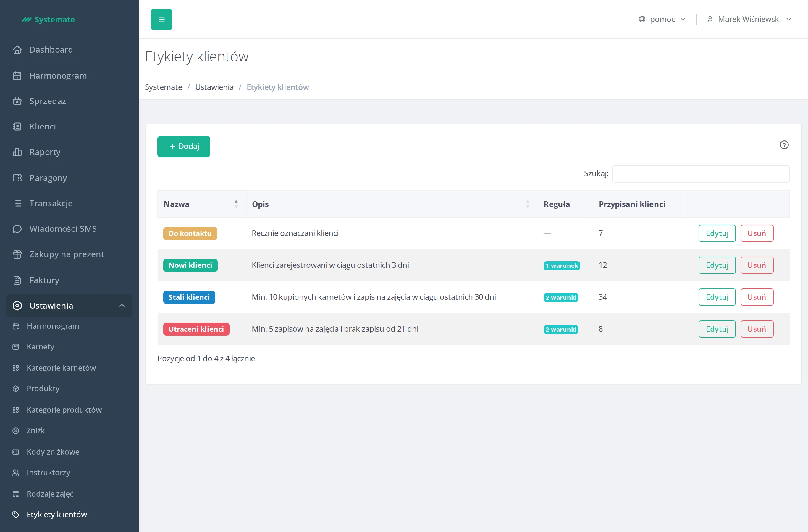Focus the Szukaj search field

pos(701,174)
